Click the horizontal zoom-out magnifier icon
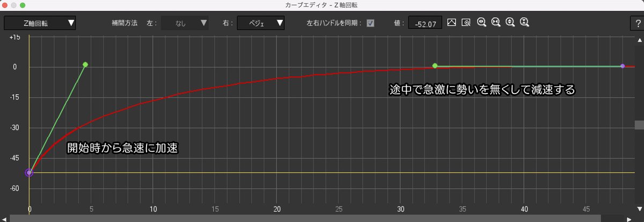 [x=496, y=23]
